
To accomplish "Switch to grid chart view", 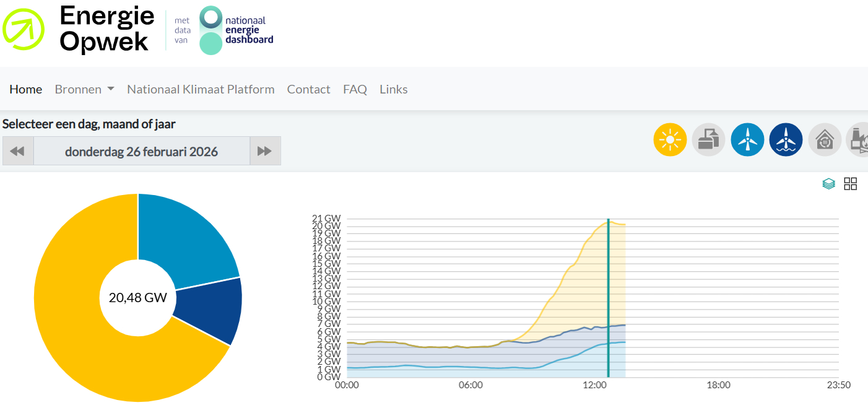I will pos(851,184).
